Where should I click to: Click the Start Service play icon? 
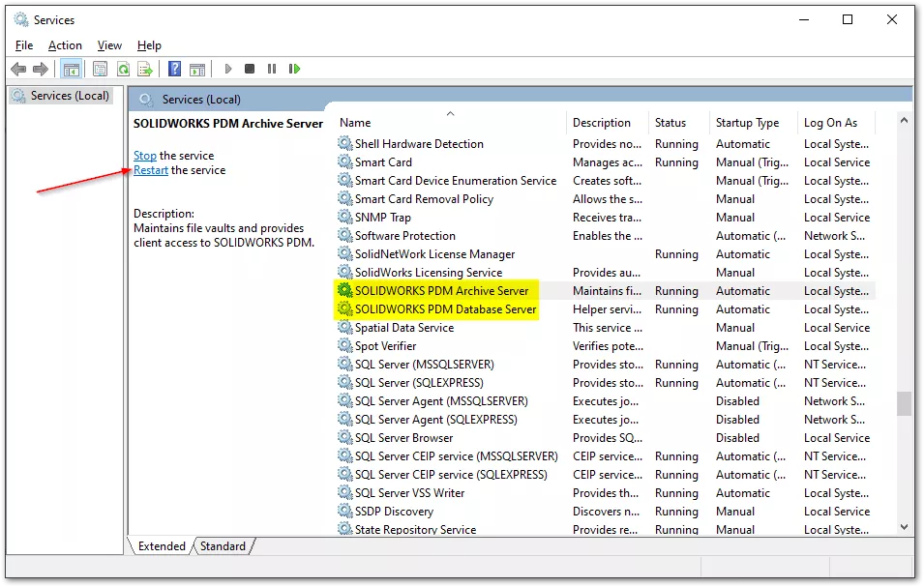[x=228, y=69]
